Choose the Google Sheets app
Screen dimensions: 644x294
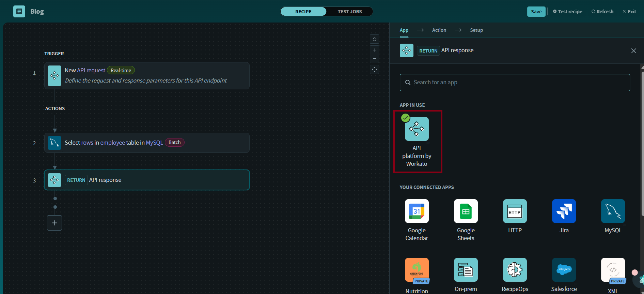pyautogui.click(x=466, y=220)
